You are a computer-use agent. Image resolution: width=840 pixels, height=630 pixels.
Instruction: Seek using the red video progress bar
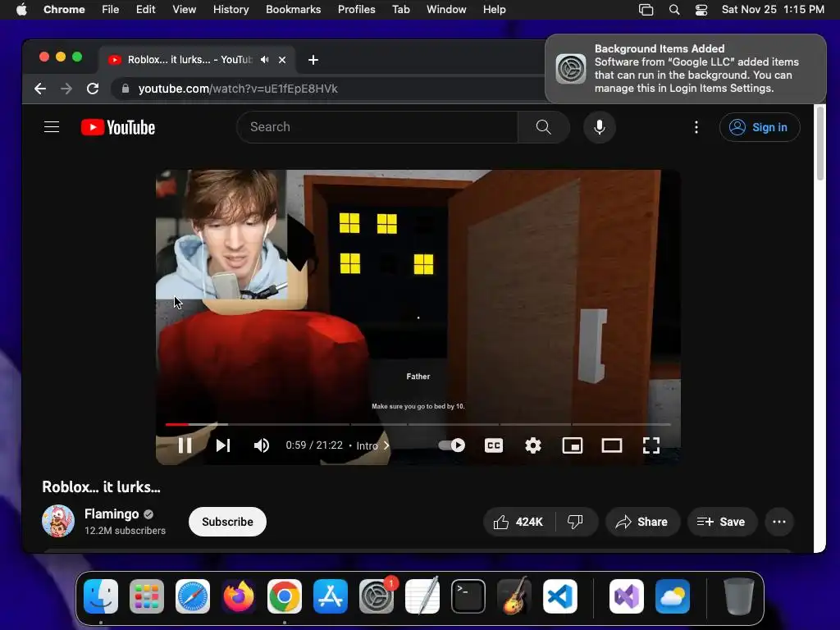coord(418,424)
